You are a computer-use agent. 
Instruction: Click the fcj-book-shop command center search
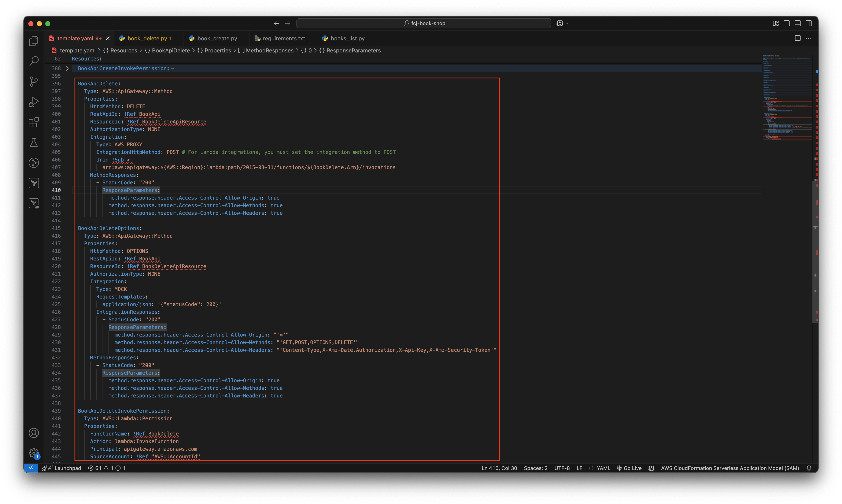point(424,23)
